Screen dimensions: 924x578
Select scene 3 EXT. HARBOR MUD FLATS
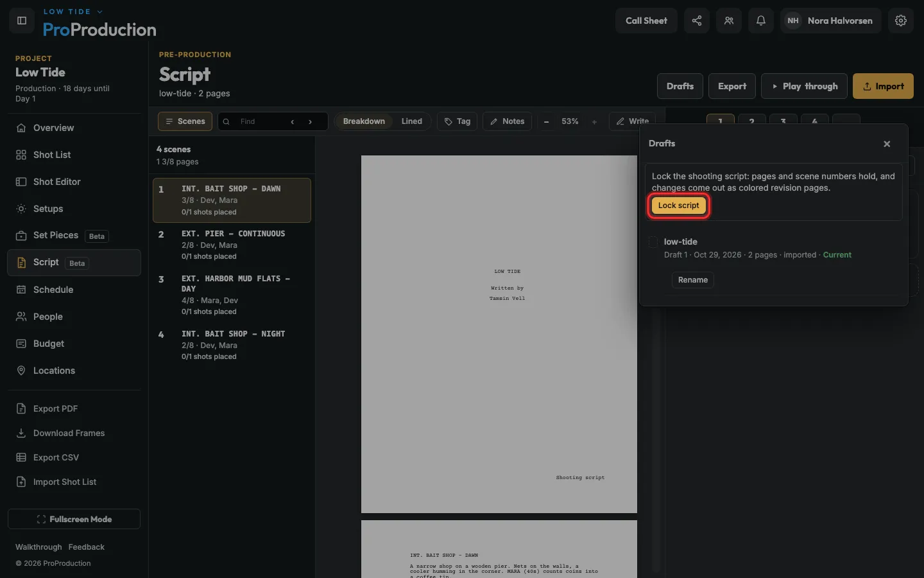point(232,295)
